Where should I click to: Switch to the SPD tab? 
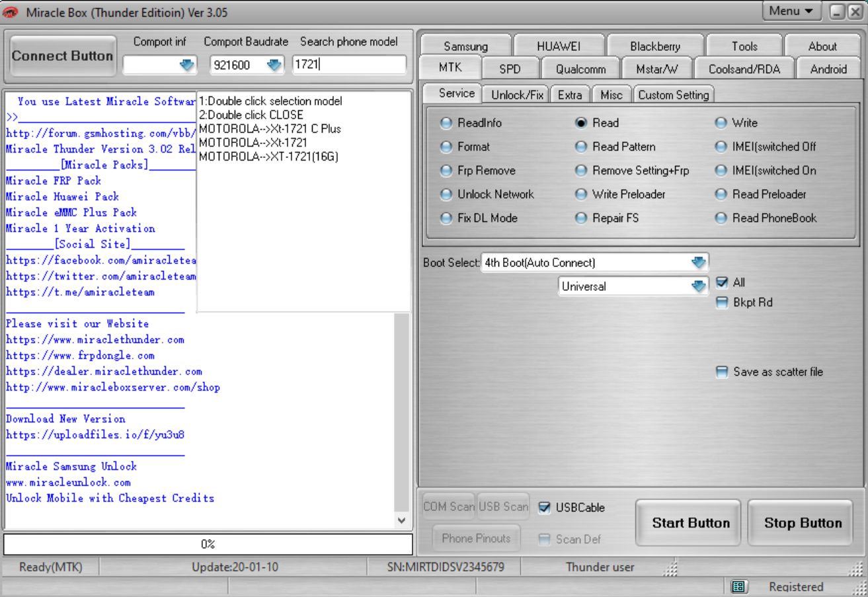click(510, 69)
